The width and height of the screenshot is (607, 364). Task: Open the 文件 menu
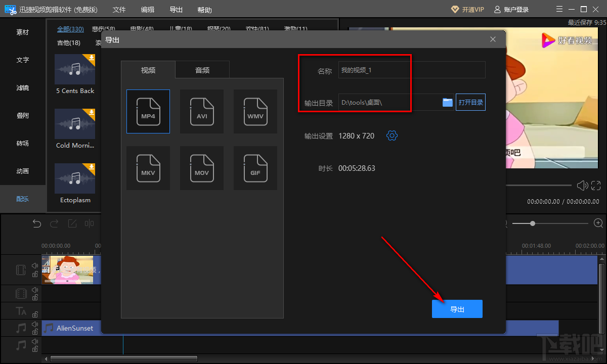click(119, 10)
